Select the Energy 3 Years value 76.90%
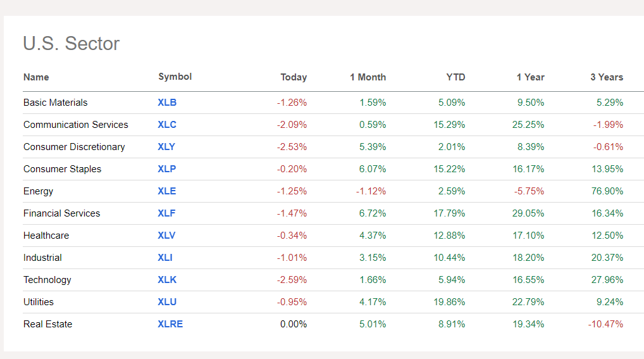The image size is (644, 359). (607, 191)
